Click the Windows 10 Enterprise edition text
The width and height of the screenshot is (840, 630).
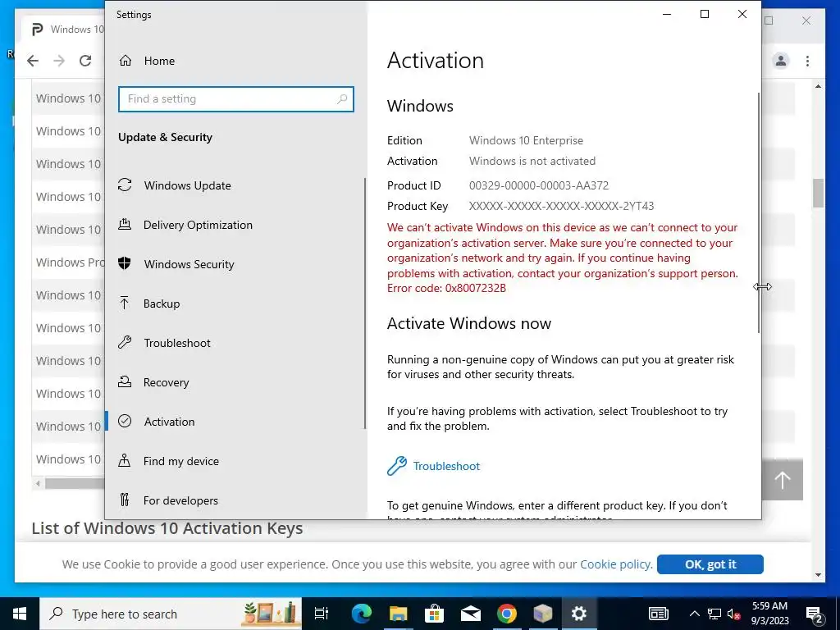(526, 140)
